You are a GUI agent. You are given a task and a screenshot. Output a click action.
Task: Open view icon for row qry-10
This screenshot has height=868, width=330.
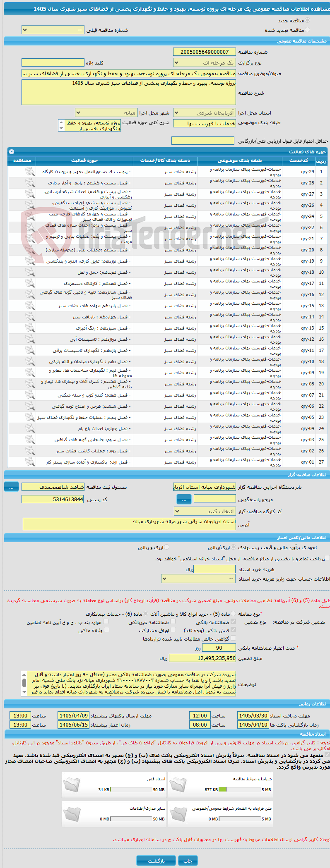click(30, 361)
